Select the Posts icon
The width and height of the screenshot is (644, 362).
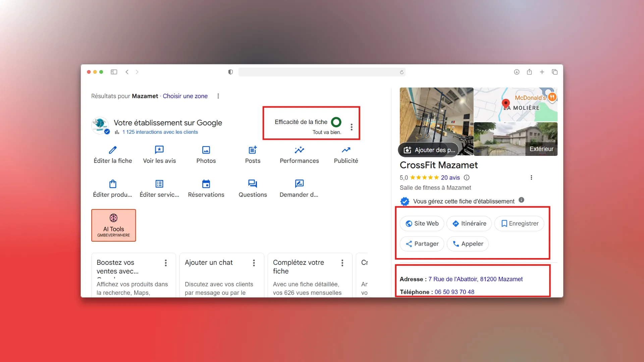click(x=253, y=154)
